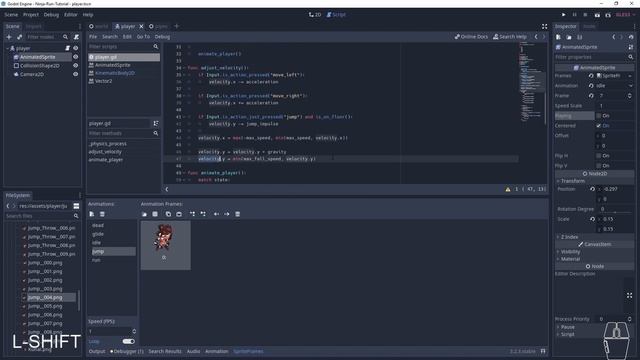
Task: Click Stop scene button
Action: pyautogui.click(x=585, y=15)
